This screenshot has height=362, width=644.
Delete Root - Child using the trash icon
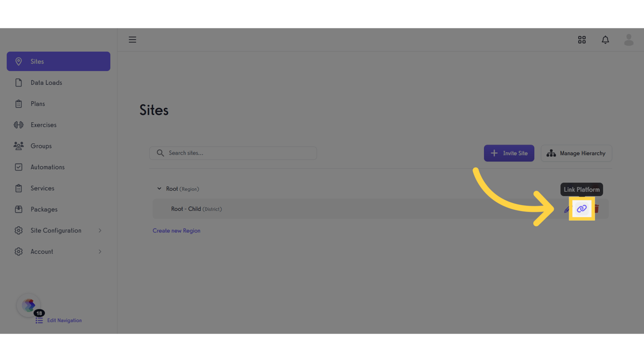(595, 208)
